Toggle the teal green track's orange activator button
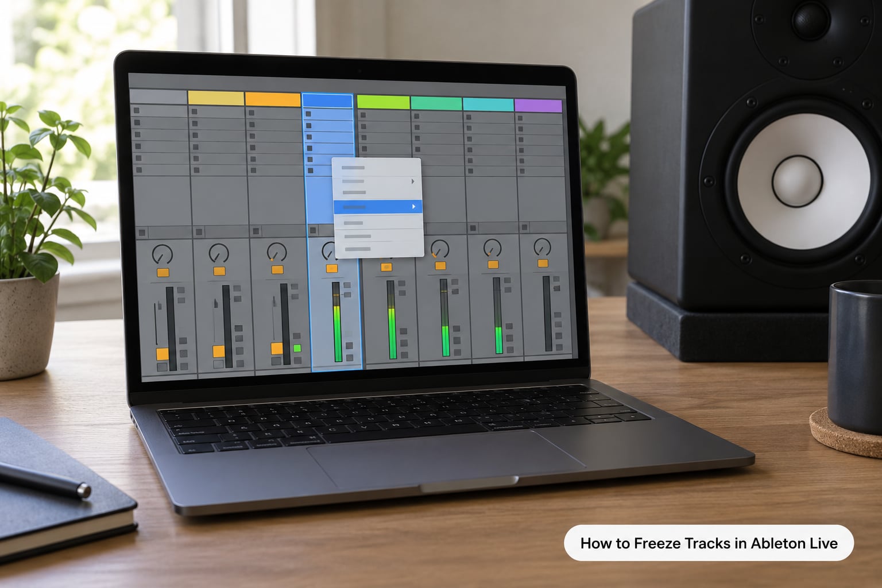Screen dimensions: 882x588 [x=440, y=266]
